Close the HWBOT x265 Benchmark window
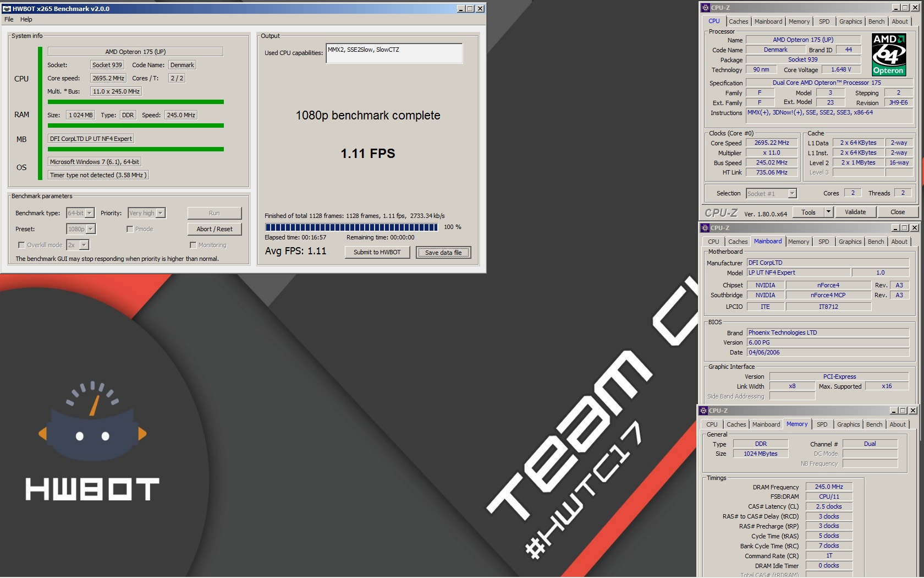 point(480,9)
